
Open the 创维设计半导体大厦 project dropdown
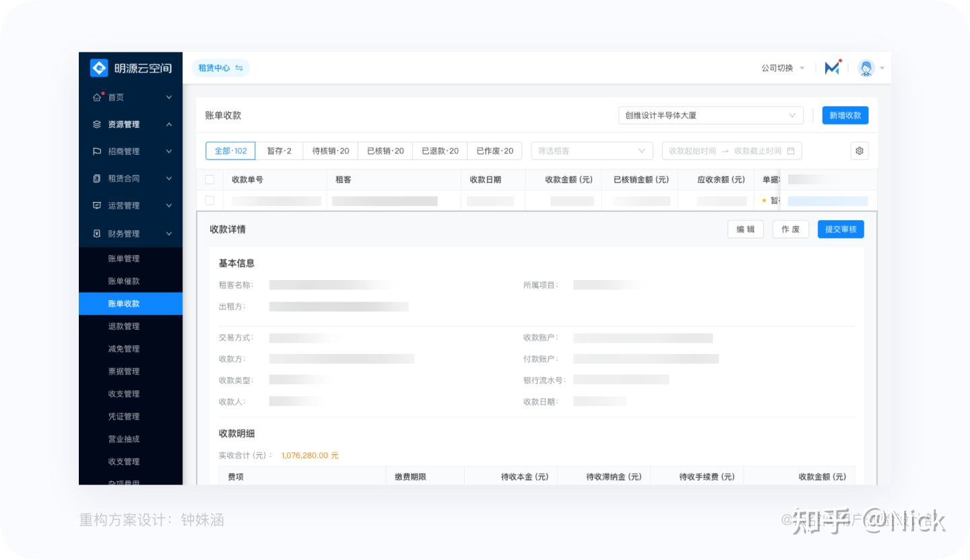coord(711,115)
